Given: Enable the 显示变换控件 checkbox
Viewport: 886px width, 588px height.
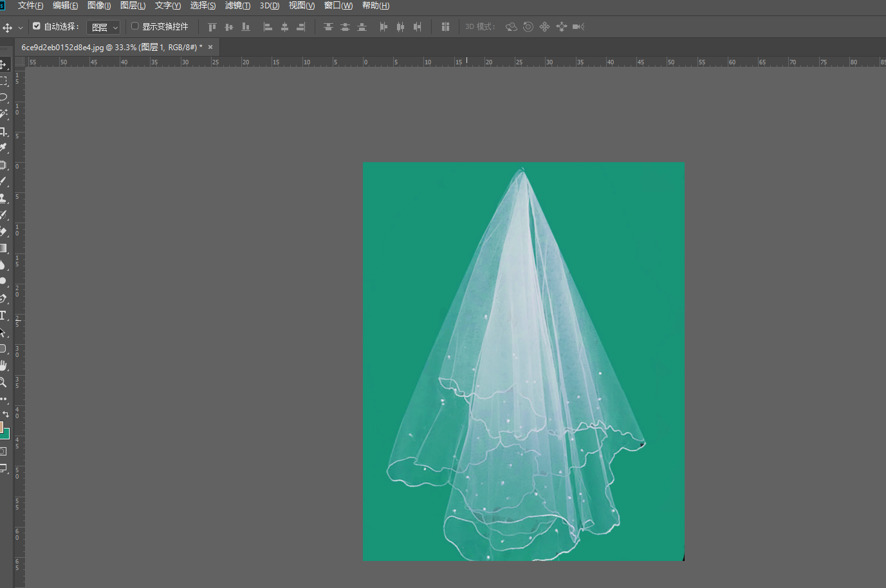Looking at the screenshot, I should pos(135,26).
